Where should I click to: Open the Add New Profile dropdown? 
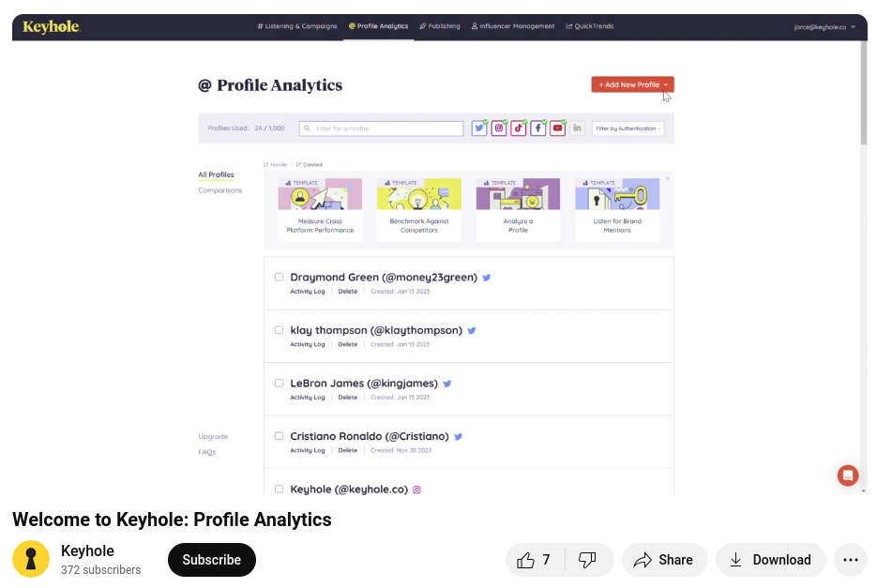[x=632, y=84]
